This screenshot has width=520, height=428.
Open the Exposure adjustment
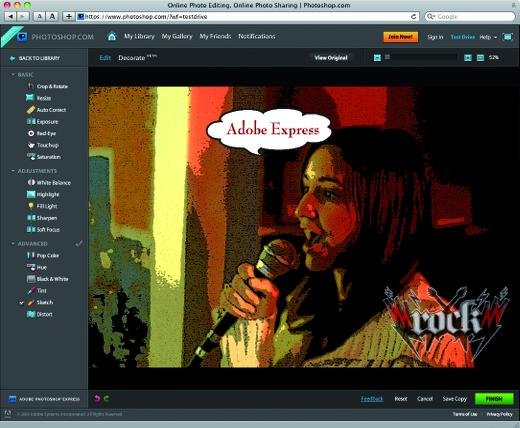pos(43,122)
